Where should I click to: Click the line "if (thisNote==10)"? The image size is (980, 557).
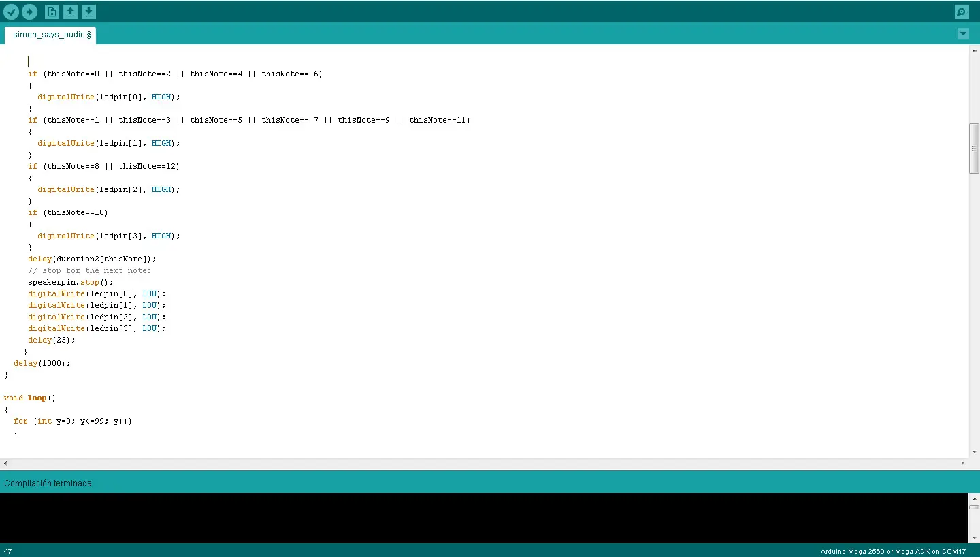click(x=68, y=212)
